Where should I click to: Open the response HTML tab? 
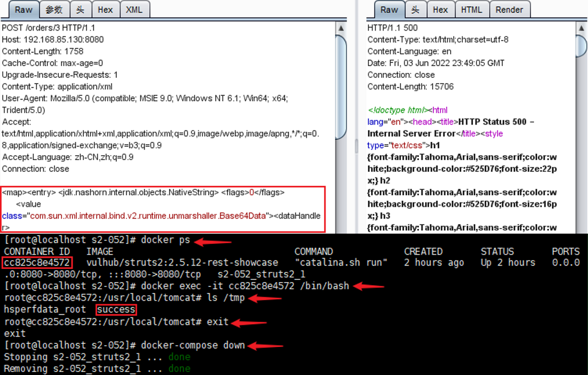click(472, 10)
